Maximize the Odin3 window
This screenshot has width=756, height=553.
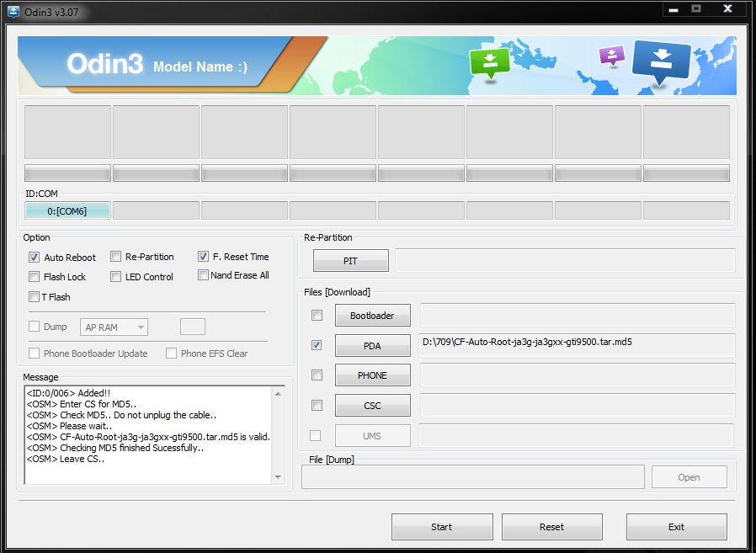[x=696, y=8]
